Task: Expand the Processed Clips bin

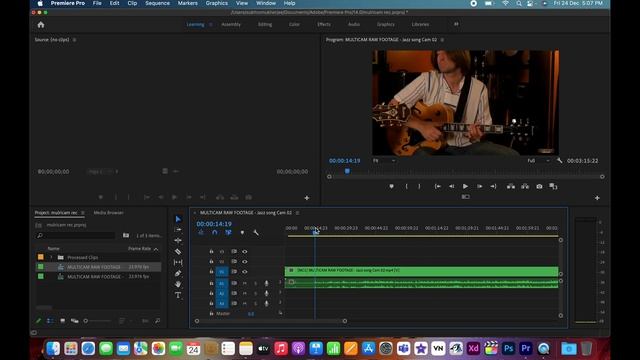Action: coord(51,258)
